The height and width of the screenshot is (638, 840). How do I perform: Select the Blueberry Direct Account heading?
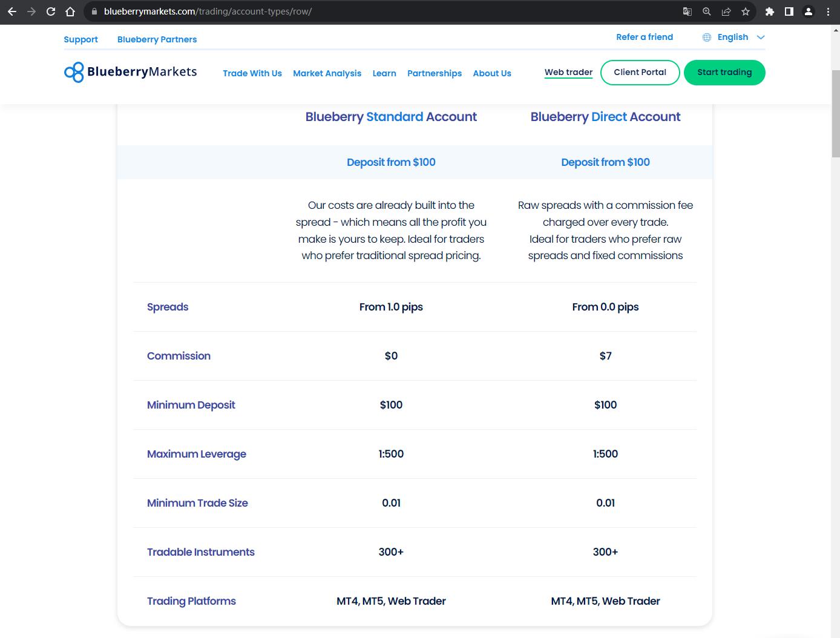pos(605,117)
